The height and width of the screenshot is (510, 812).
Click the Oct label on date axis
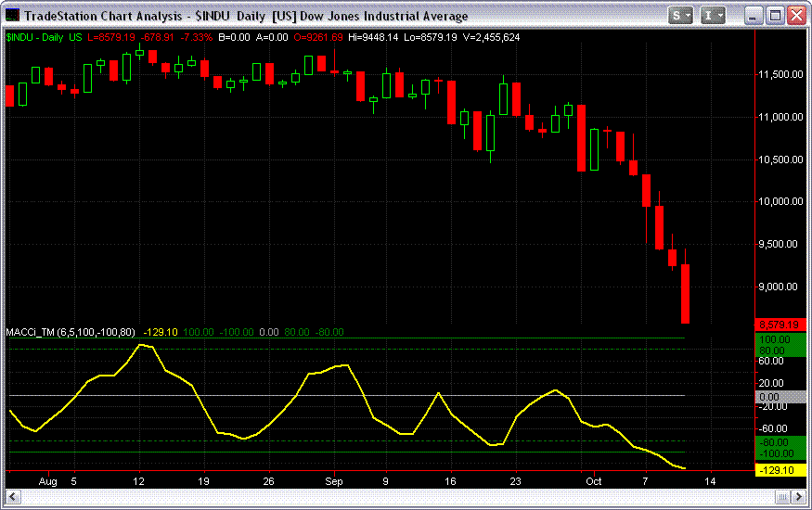click(593, 482)
